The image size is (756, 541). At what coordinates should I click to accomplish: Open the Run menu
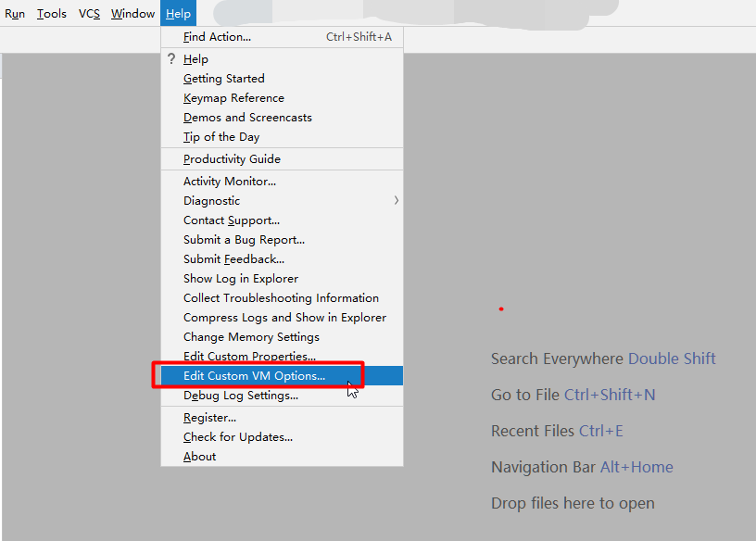[x=15, y=14]
